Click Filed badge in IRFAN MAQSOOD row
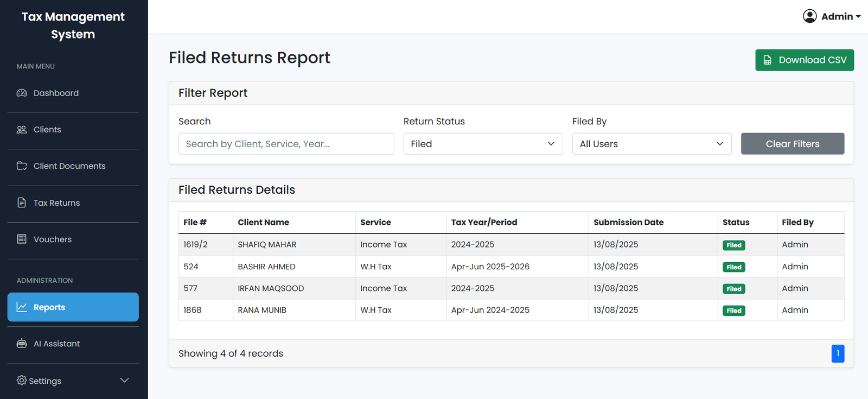This screenshot has width=868, height=399. pyautogui.click(x=734, y=289)
